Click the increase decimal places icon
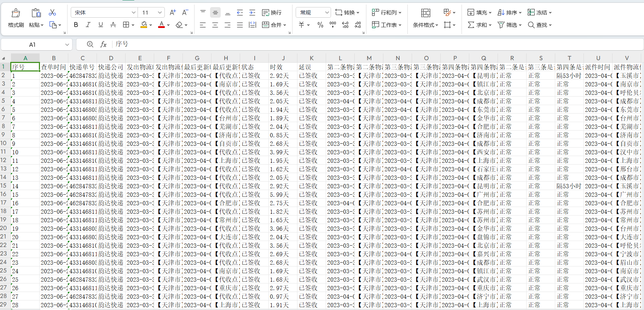 [x=345, y=25]
